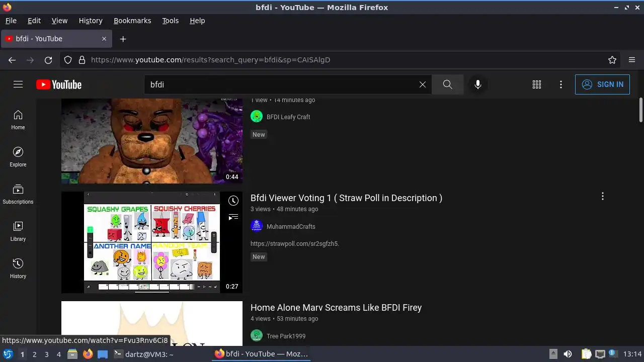Image resolution: width=644 pixels, height=362 pixels.
Task: Launch Firefox from taskbar quick launcher
Action: pos(88,354)
